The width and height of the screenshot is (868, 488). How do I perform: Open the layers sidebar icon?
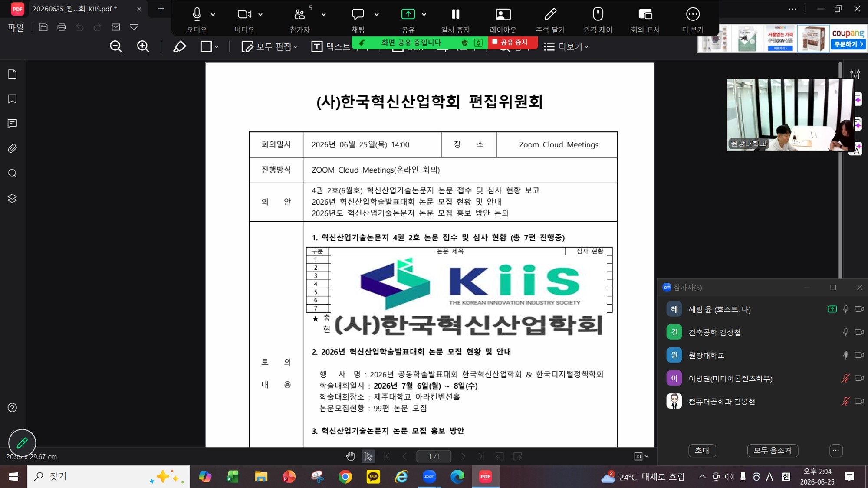(x=12, y=198)
